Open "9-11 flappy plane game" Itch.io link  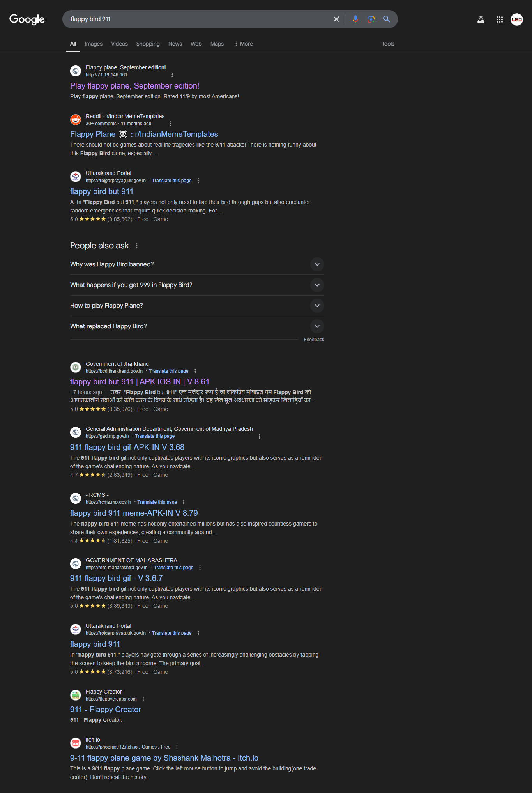(x=164, y=758)
